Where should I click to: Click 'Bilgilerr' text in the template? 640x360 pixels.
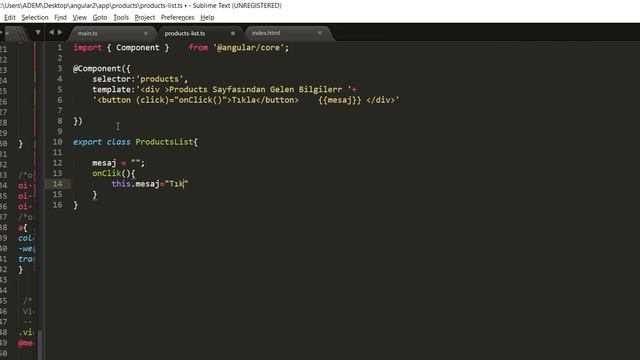click(x=320, y=89)
